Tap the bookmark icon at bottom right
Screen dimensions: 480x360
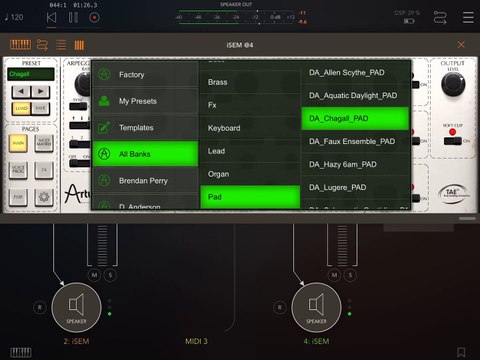point(461,352)
